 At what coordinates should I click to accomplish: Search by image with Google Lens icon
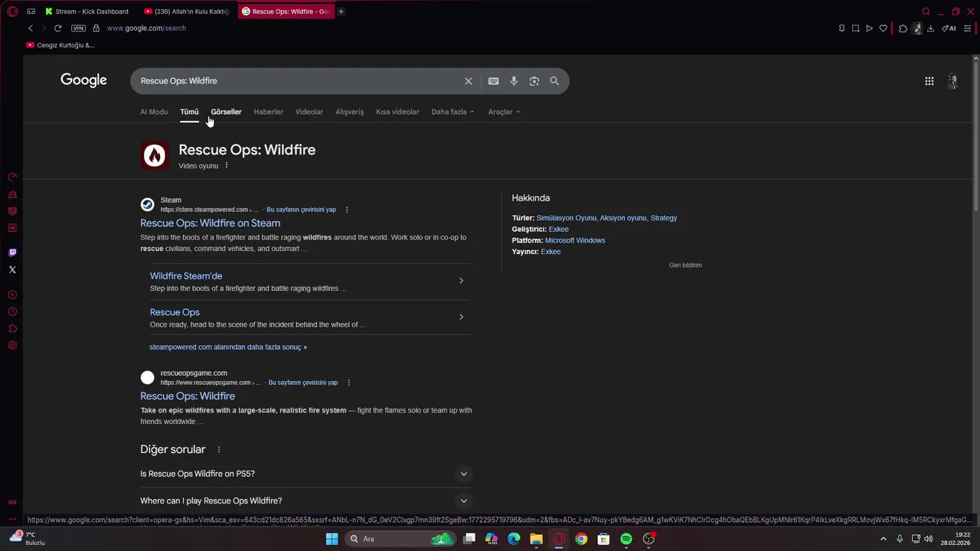[534, 81]
